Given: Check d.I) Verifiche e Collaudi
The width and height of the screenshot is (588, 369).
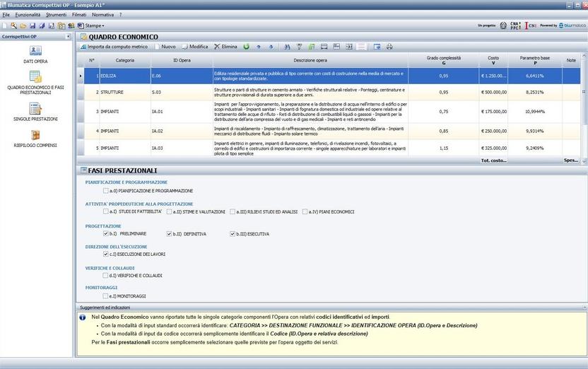Looking at the screenshot, I should tap(106, 275).
